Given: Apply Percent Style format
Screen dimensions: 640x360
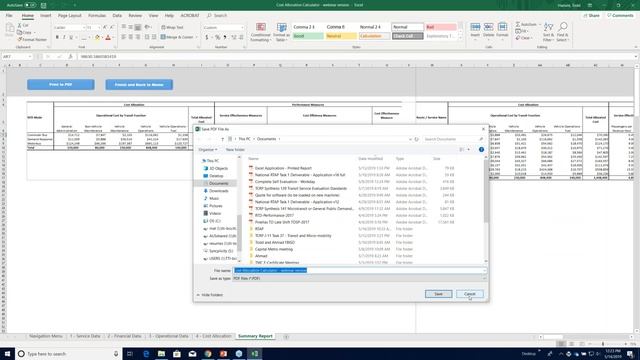Looking at the screenshot, I should tap(218, 37).
